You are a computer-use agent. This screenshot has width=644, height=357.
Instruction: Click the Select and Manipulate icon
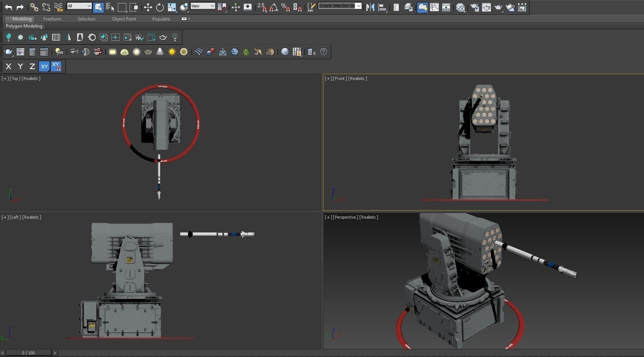(236, 7)
